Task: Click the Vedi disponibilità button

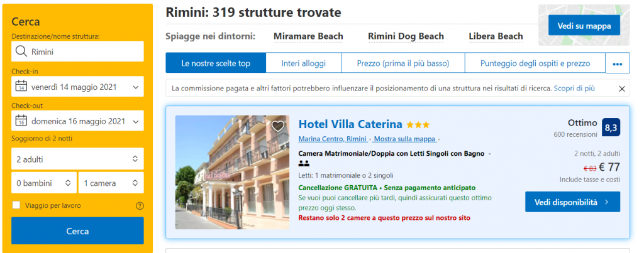Action: [x=572, y=202]
